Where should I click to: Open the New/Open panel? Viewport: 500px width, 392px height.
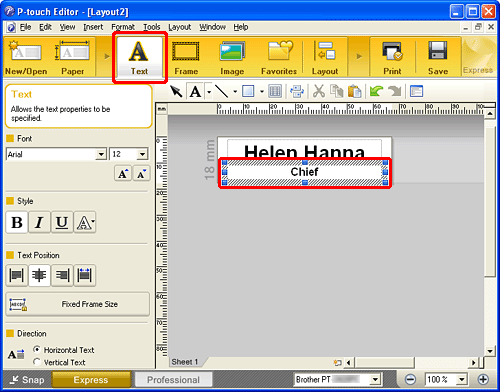point(26,57)
